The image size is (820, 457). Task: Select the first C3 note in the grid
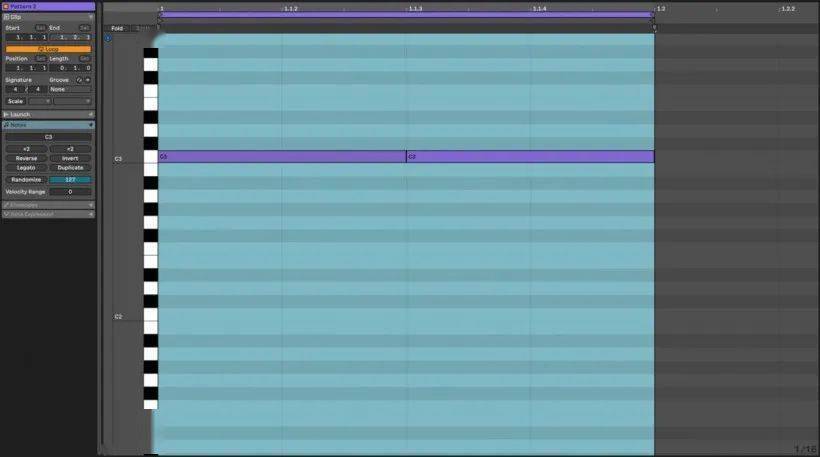pyautogui.click(x=281, y=157)
